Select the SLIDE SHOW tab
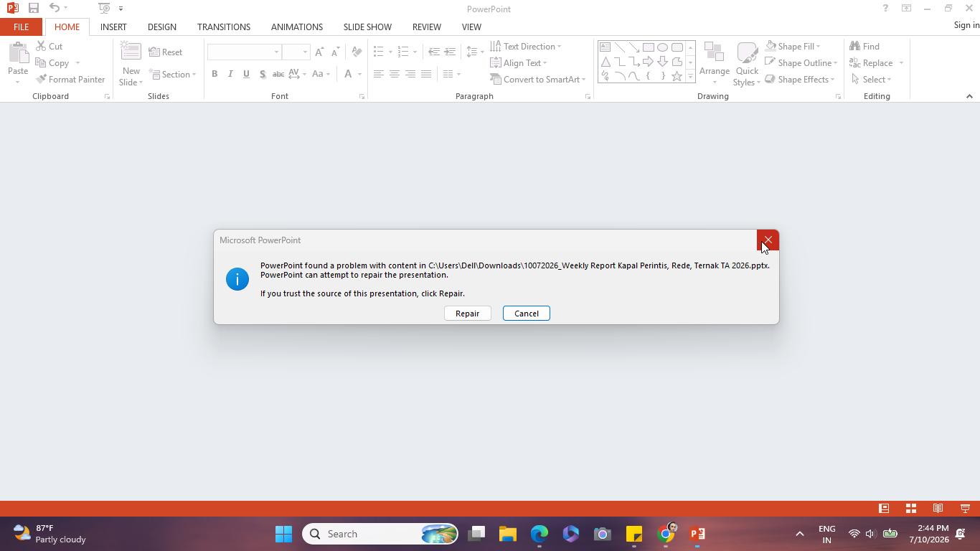980x551 pixels. [x=367, y=27]
